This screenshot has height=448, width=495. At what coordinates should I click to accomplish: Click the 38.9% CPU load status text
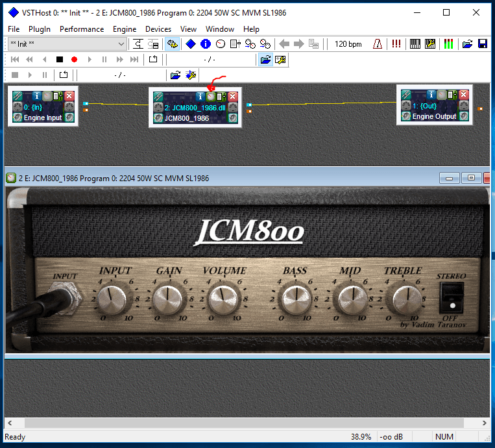tap(361, 436)
